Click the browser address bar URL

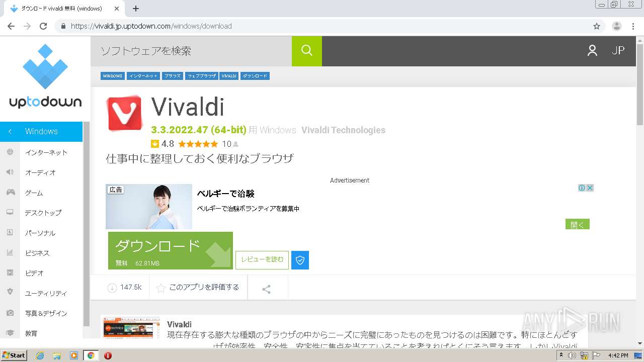(151, 26)
